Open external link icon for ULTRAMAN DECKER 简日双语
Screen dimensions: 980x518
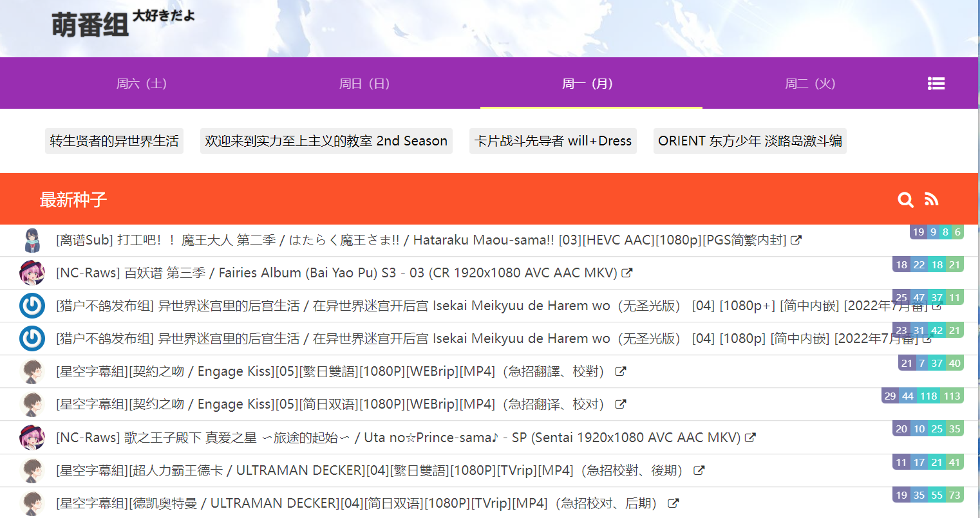(x=674, y=503)
